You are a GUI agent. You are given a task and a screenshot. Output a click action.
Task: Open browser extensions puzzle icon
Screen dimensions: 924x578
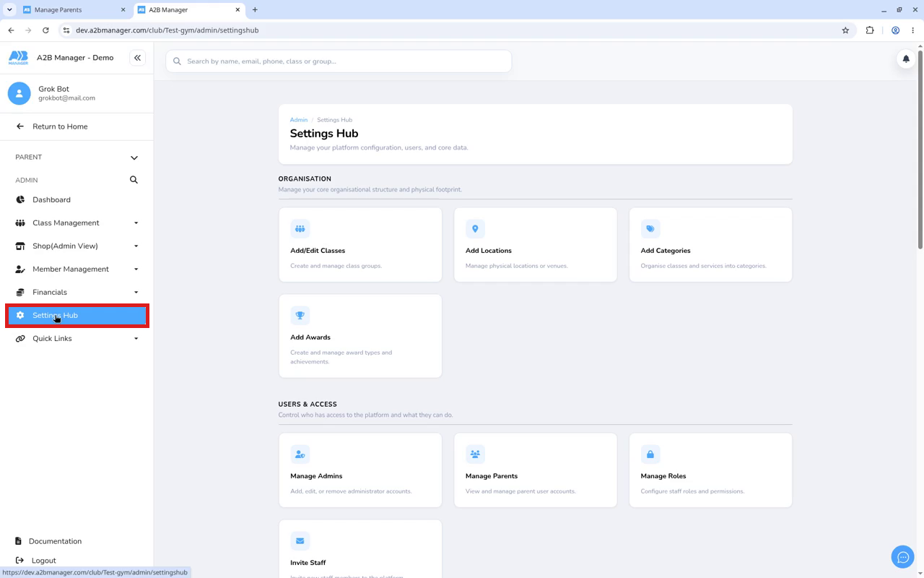pos(870,30)
